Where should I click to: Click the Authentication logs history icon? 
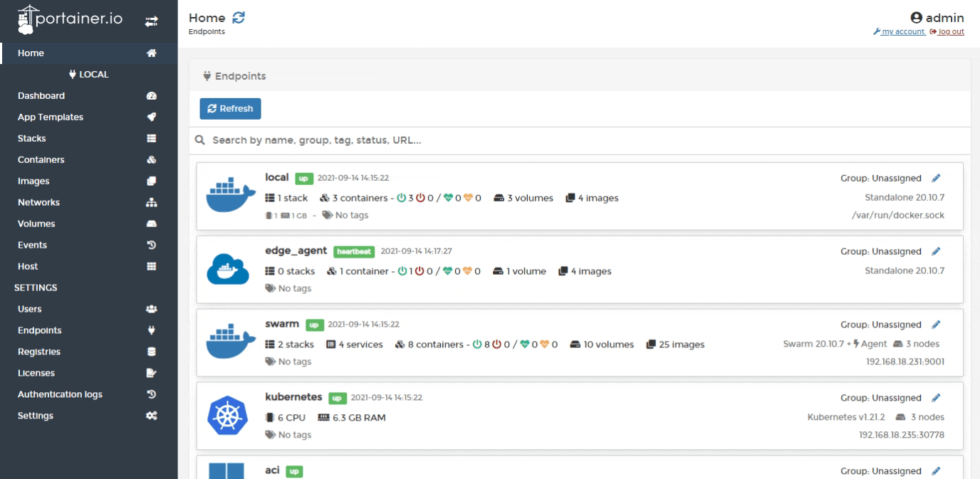(151, 394)
